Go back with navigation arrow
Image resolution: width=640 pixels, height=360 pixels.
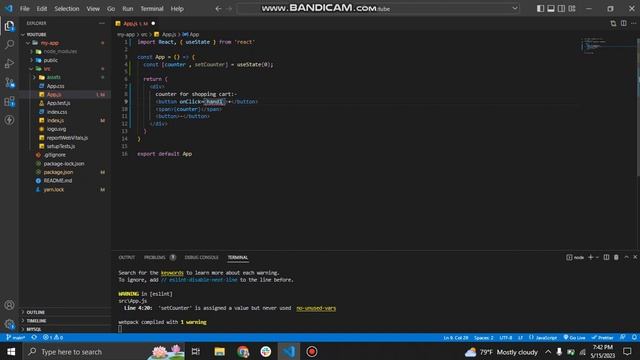pos(218,9)
